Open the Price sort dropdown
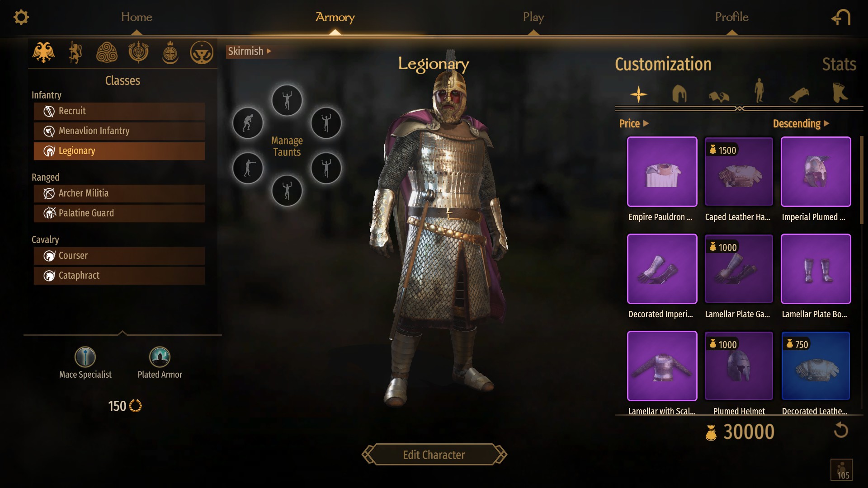Image resolution: width=868 pixels, height=488 pixels. click(634, 123)
